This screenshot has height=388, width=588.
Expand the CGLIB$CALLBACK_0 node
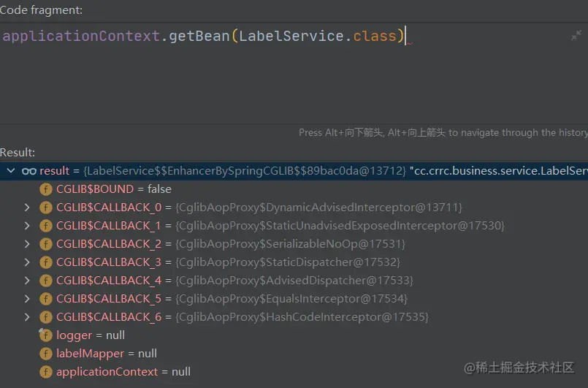(x=27, y=208)
